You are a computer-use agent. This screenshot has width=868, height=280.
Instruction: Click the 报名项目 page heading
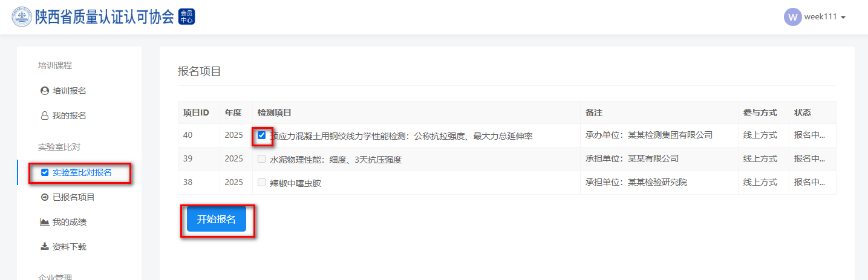click(x=200, y=71)
